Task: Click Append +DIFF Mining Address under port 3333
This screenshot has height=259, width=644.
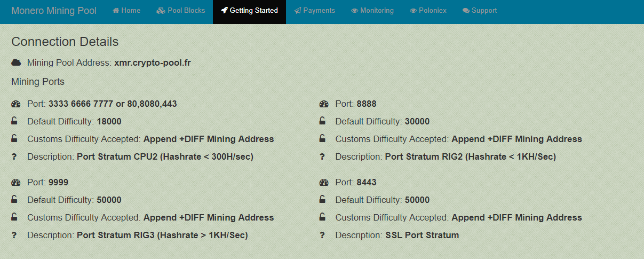Action: 209,139
